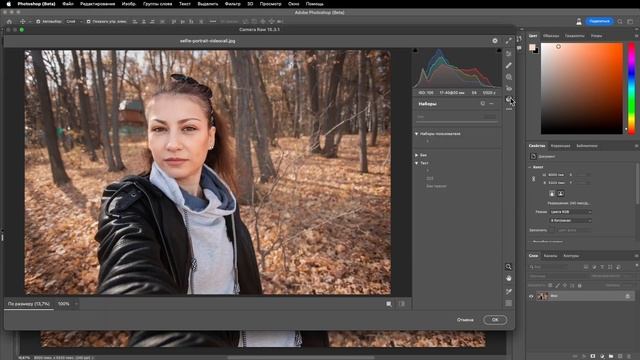Click the Поделиться share button
640x360 pixels.
pos(599,21)
